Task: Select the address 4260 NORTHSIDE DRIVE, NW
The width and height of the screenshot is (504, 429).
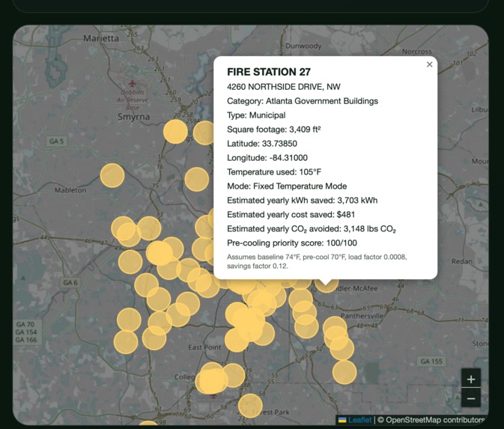Action: click(284, 87)
